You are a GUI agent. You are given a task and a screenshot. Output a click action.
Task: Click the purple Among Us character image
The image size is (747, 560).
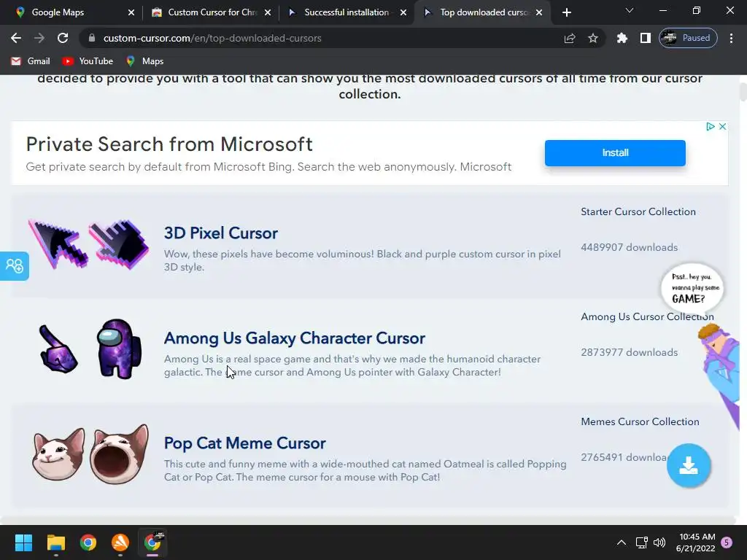[x=119, y=349]
